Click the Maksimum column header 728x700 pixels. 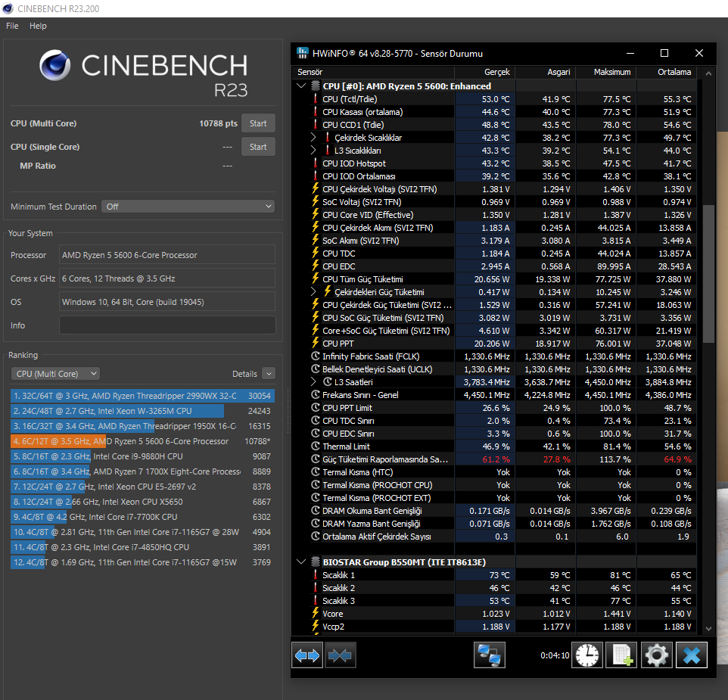click(606, 72)
